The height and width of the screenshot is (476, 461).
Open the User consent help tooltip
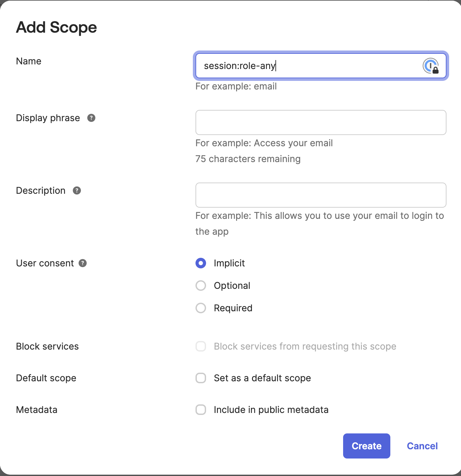click(83, 263)
